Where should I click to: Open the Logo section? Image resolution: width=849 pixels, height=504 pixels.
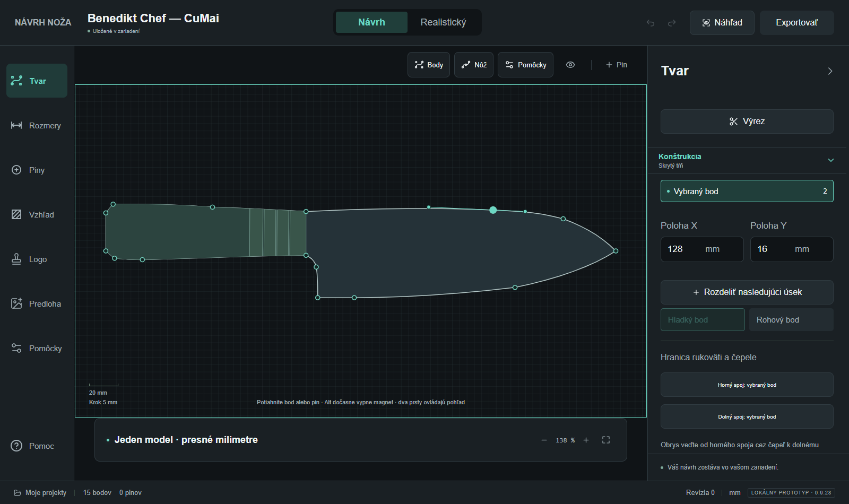tap(37, 259)
